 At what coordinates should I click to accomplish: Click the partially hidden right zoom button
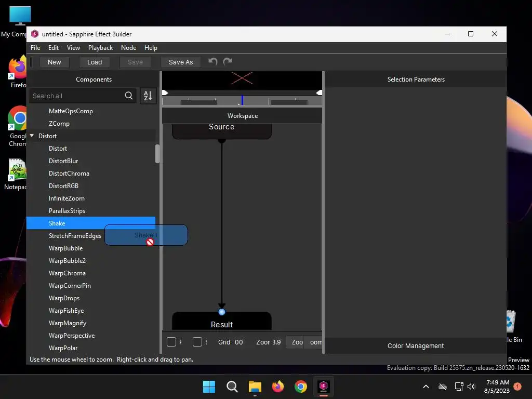(x=313, y=342)
